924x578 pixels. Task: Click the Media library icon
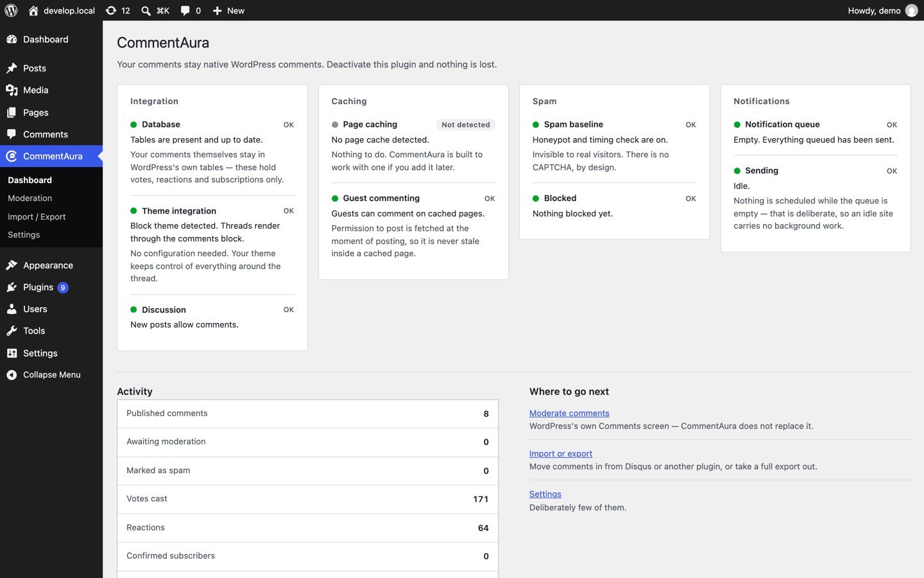(x=12, y=90)
